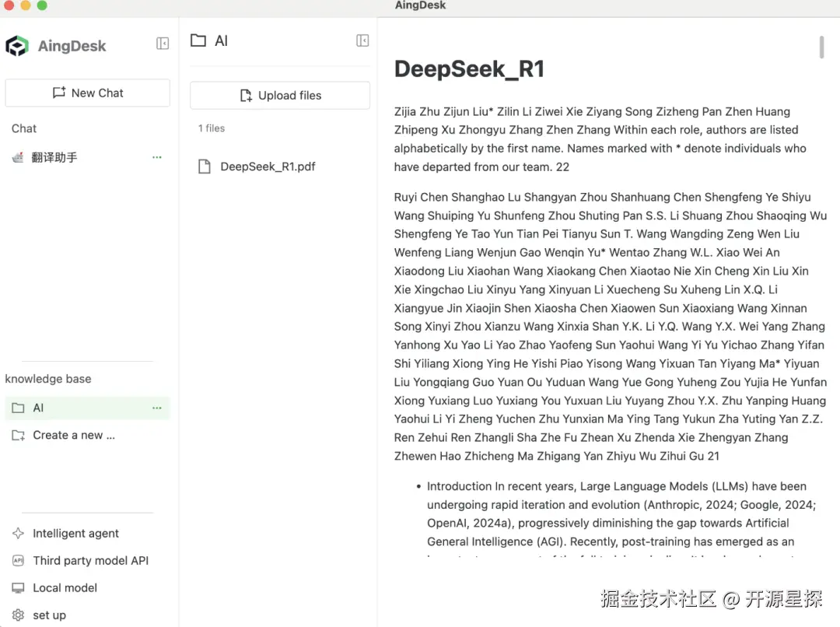
Task: Click the Intelligent agent sparkle icon
Action: [18, 533]
